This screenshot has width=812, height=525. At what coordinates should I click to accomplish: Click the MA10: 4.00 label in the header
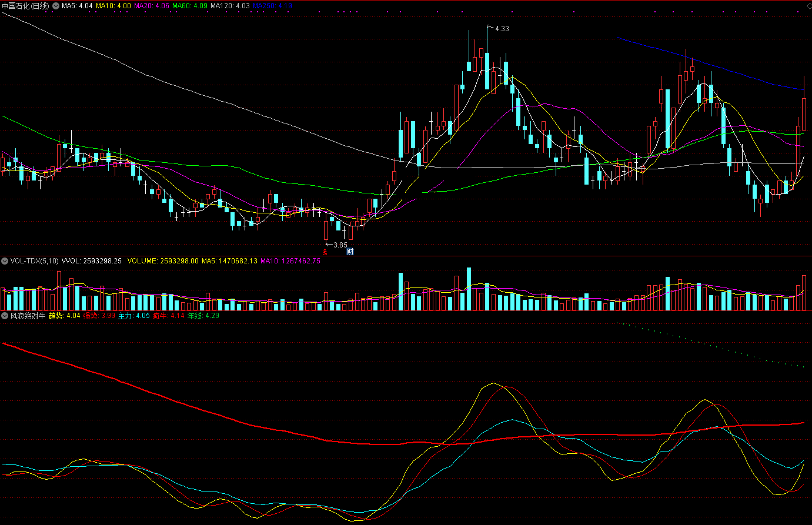(x=113, y=5)
